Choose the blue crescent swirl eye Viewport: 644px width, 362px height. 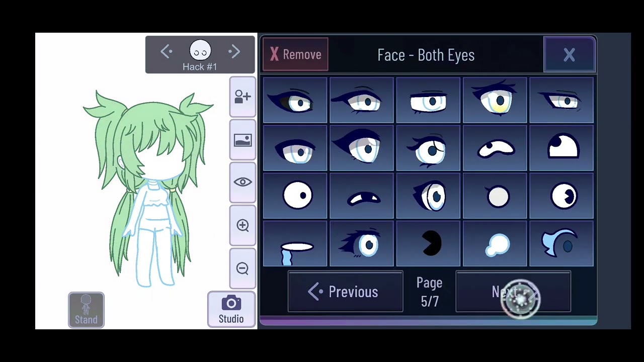pyautogui.click(x=561, y=244)
